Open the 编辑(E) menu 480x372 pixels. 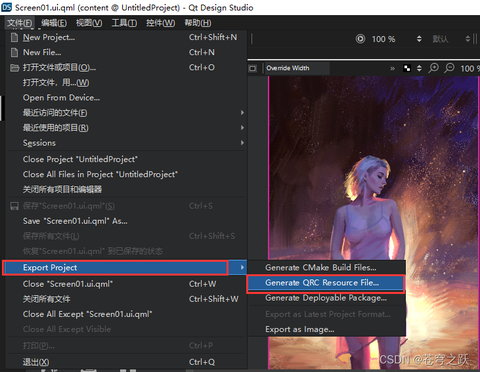[x=54, y=23]
